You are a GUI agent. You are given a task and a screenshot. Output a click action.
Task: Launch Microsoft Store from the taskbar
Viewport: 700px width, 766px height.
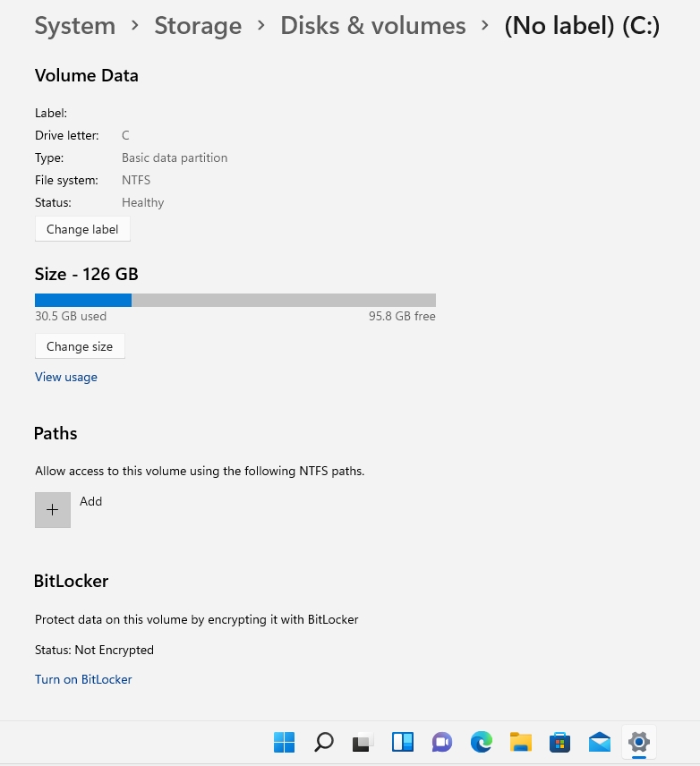coord(559,742)
